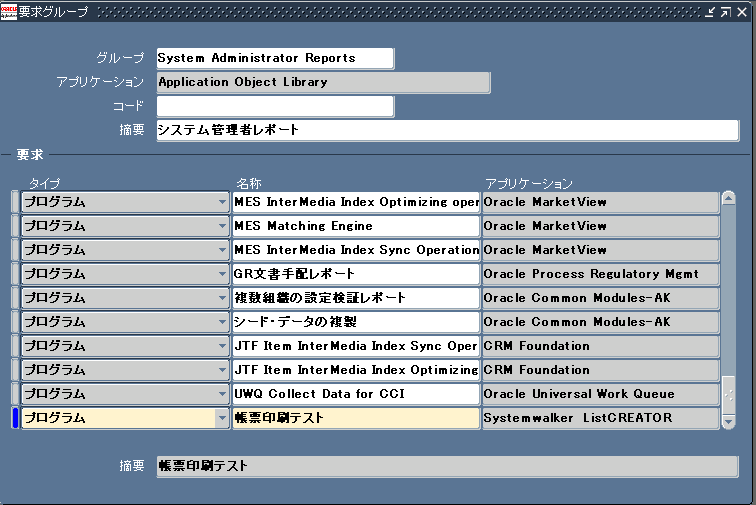Click the グループ field with System Administrator Reports

click(x=275, y=58)
